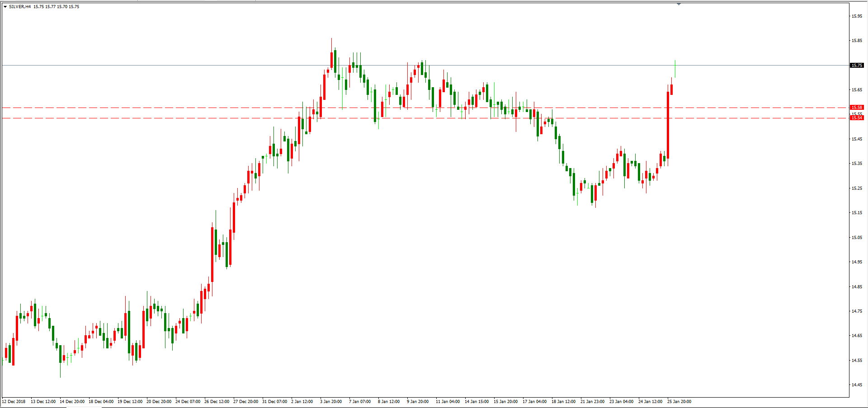Screen dimensions: 868x408
Task: Click the 14.55 price scale value
Action: [x=857, y=361]
